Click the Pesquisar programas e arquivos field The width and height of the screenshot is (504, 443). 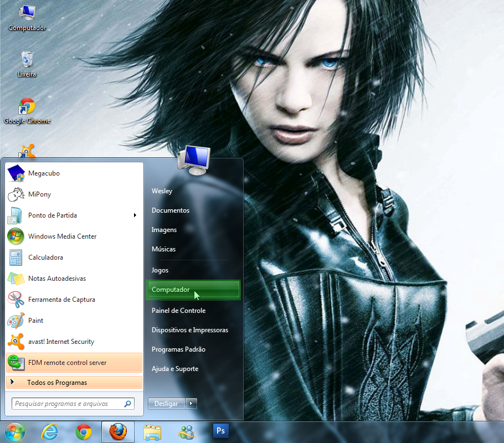(68, 404)
